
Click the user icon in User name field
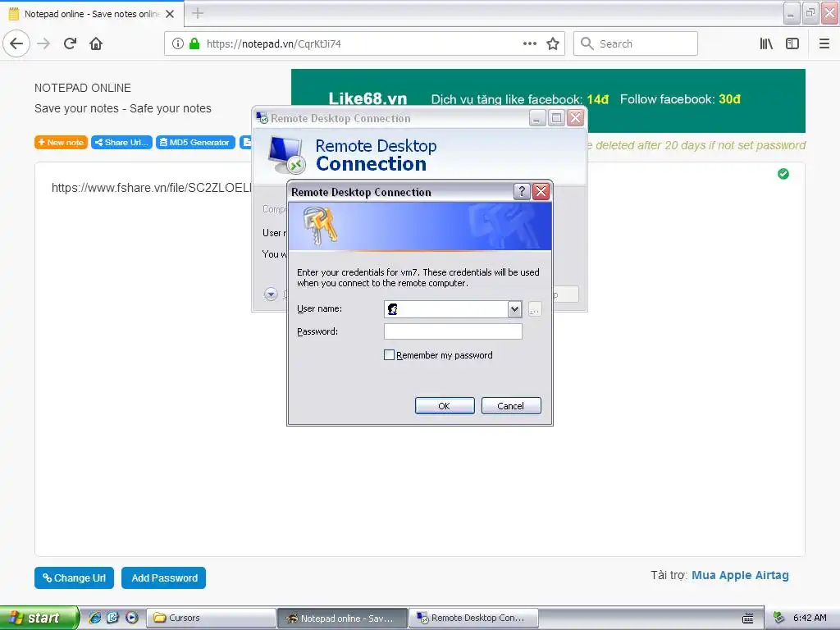[393, 309]
